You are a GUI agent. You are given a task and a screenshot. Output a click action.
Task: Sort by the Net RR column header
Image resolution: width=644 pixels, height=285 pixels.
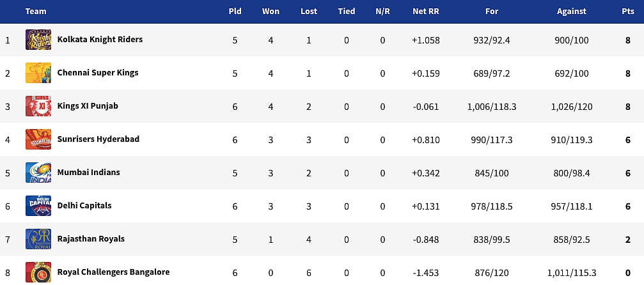(426, 12)
